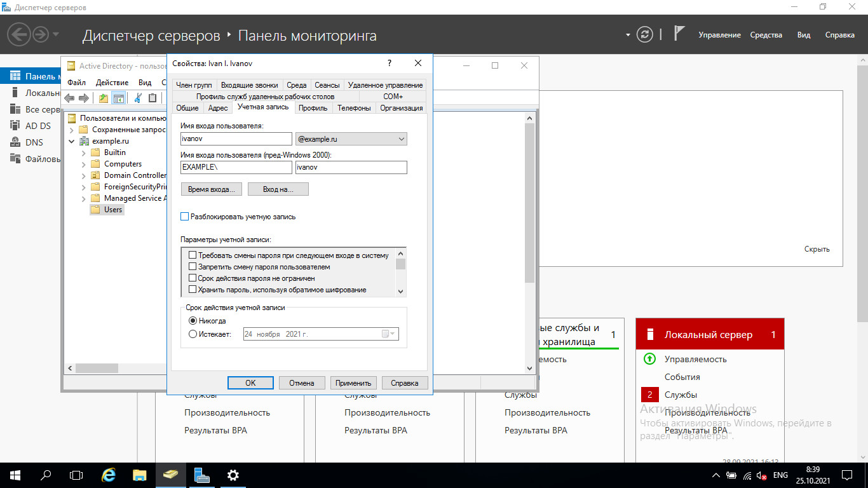Open the 'Член групп' tab

pos(194,85)
